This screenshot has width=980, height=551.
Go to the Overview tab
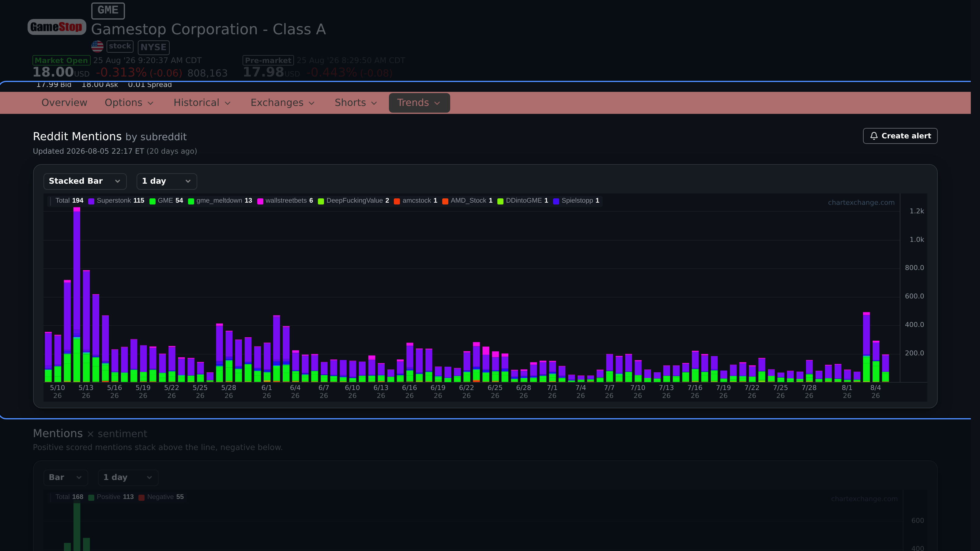[x=64, y=103]
